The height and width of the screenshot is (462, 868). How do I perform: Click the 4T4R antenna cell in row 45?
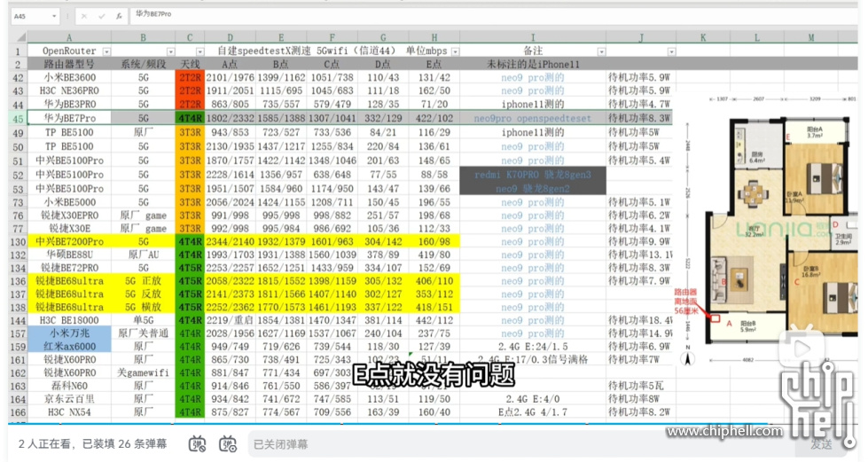pos(190,119)
